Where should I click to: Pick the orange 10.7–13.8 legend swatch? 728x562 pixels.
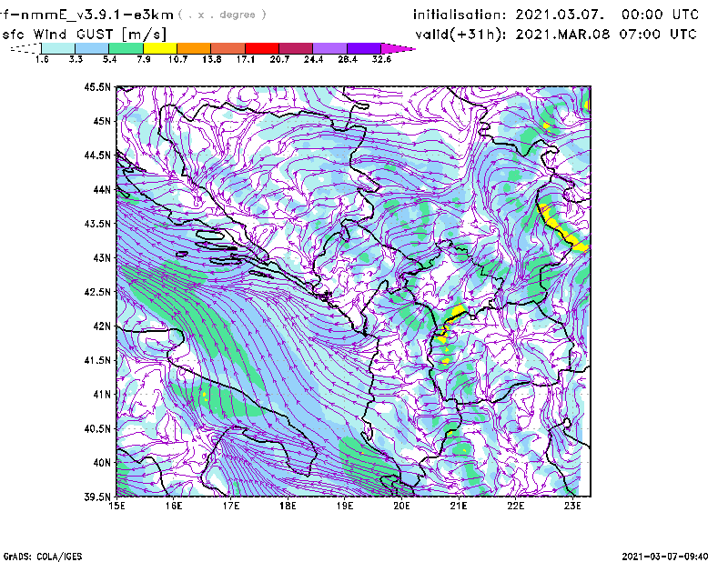coord(194,48)
